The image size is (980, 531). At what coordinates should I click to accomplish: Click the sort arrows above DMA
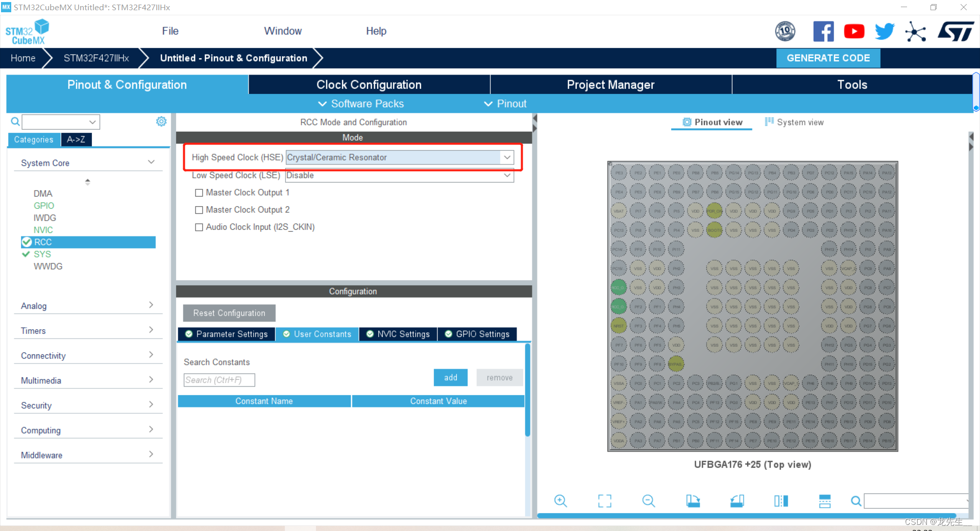pyautogui.click(x=88, y=181)
